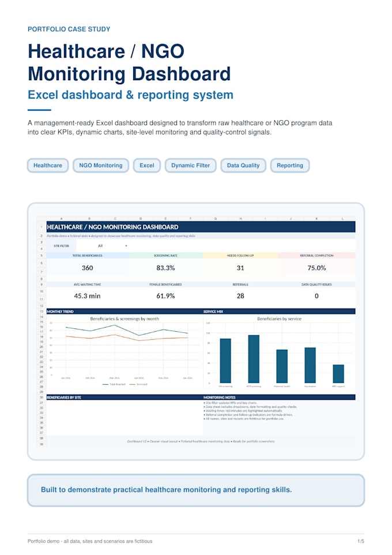The height and width of the screenshot is (555, 392).
Task: Click the Reporting tag pill
Action: coord(290,166)
